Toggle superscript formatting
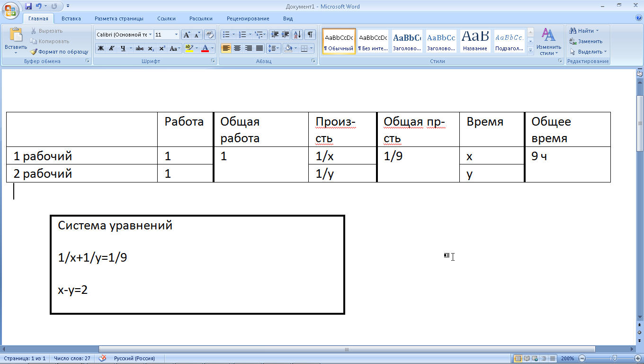The height and width of the screenshot is (364, 644). pos(162,48)
